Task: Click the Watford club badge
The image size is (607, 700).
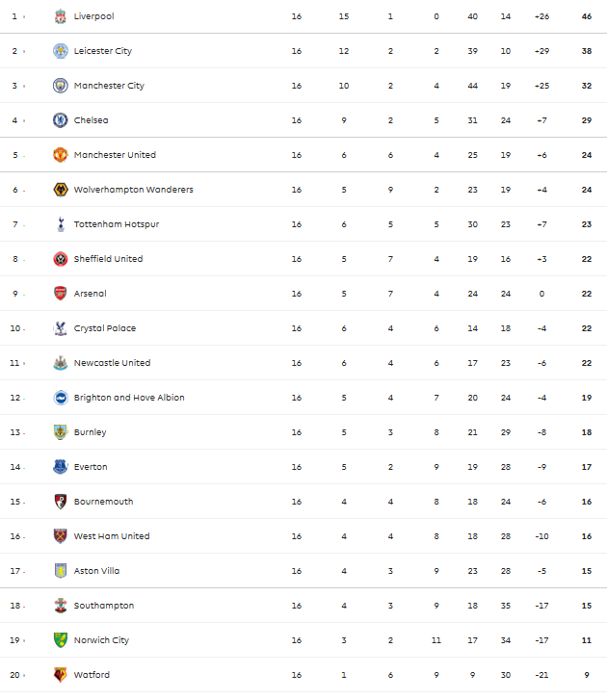Action: point(61,675)
